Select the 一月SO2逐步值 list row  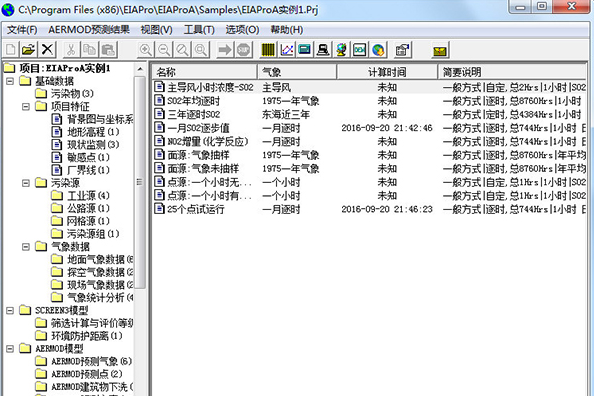tap(369, 128)
